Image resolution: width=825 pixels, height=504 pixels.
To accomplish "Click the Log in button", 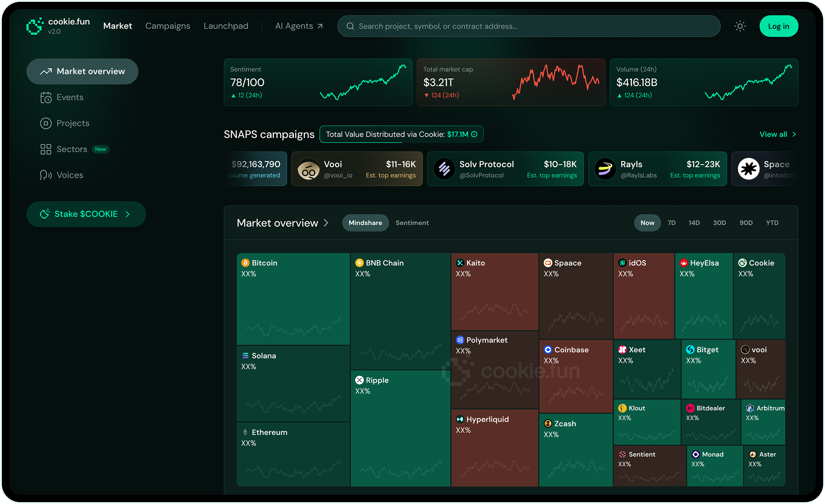I will tap(779, 26).
